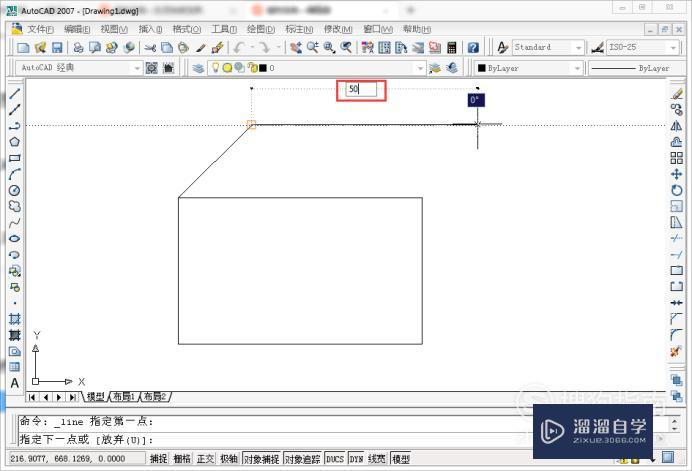Click the command window scroll up arrow
This screenshot has height=471, width=692.
(x=673, y=422)
